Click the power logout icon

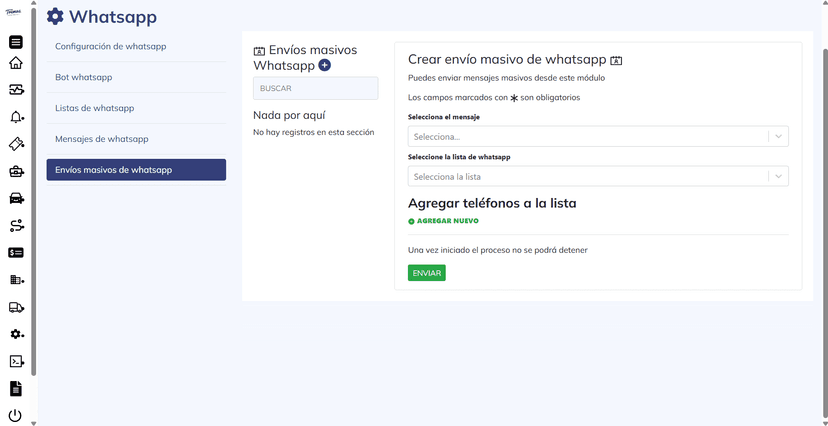click(16, 415)
